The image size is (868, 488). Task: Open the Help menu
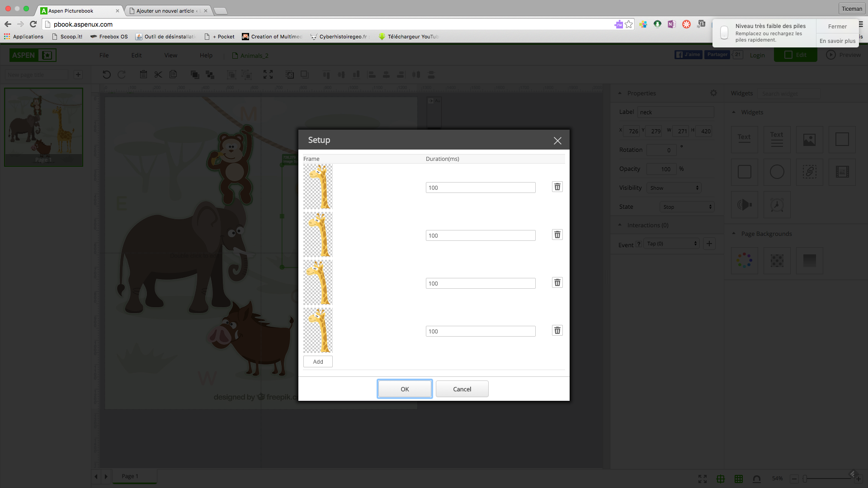pyautogui.click(x=206, y=55)
